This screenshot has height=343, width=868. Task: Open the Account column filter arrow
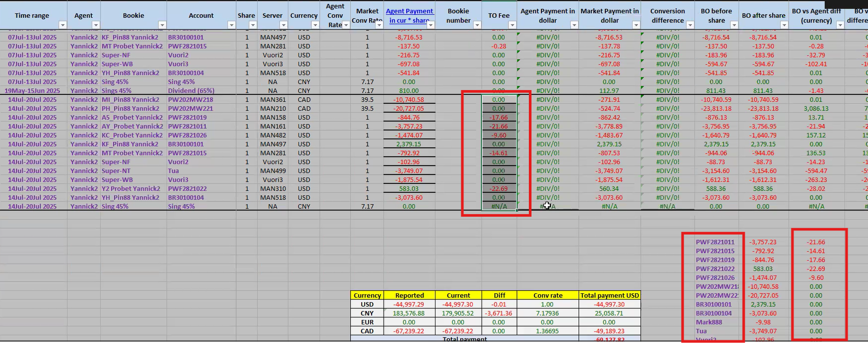[x=231, y=25]
